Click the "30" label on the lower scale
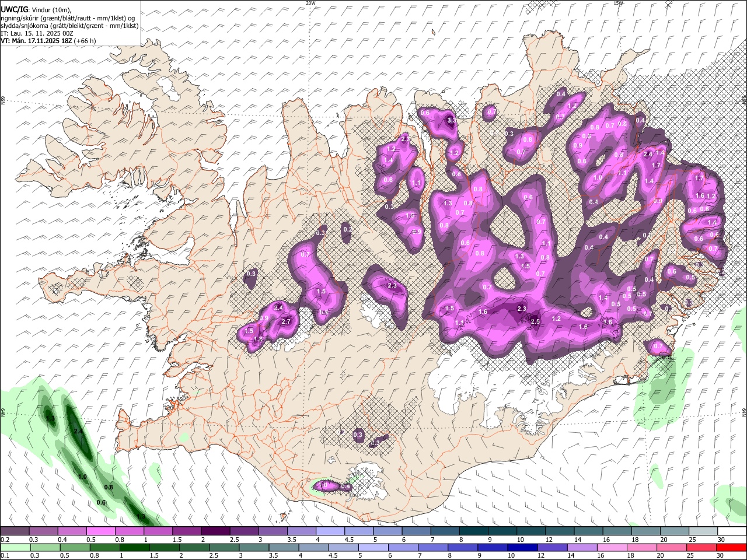The width and height of the screenshot is (747, 560). coord(721,555)
